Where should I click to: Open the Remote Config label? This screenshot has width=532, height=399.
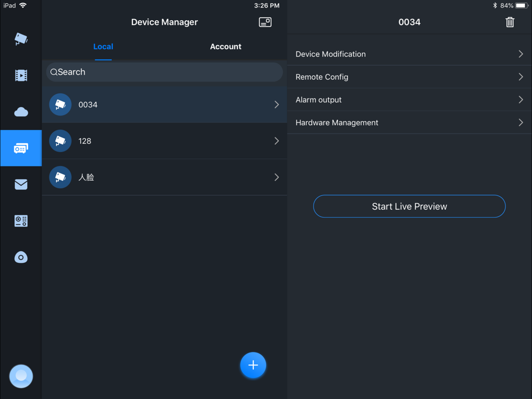click(x=322, y=77)
